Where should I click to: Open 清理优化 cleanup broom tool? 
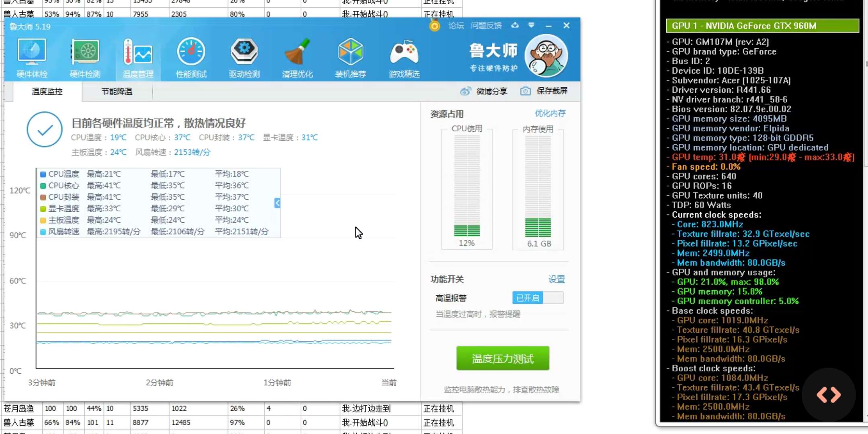coord(297,58)
